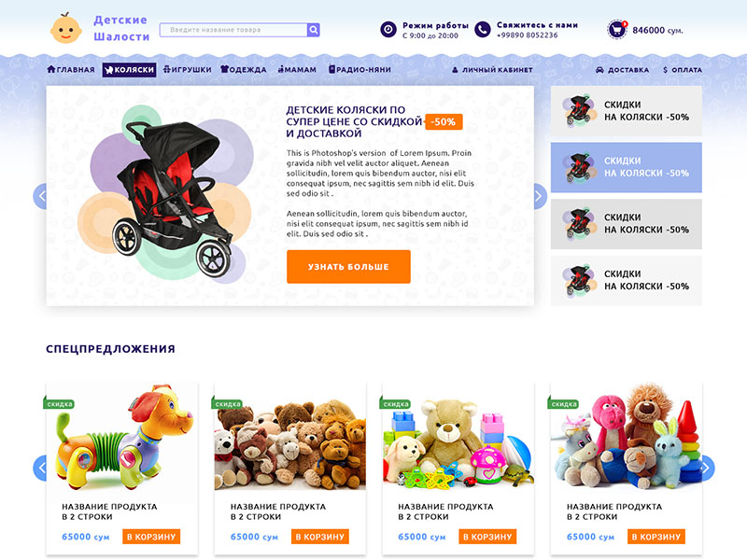Go to Радио-няни category

(359, 69)
